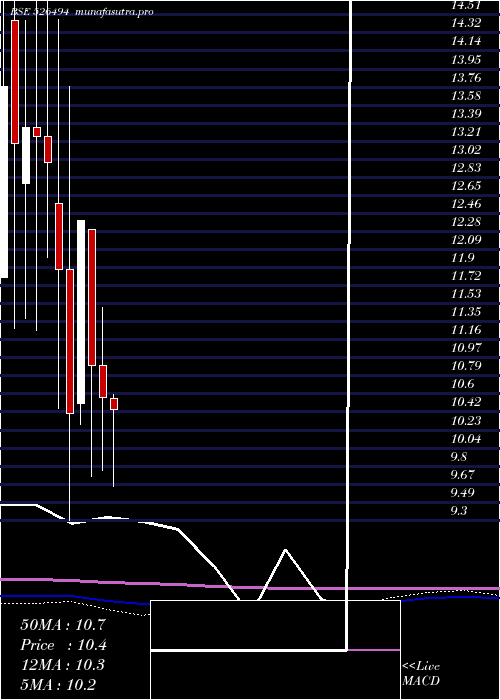Click the Price : 10.4 label
The image size is (500, 700).
[63, 645]
